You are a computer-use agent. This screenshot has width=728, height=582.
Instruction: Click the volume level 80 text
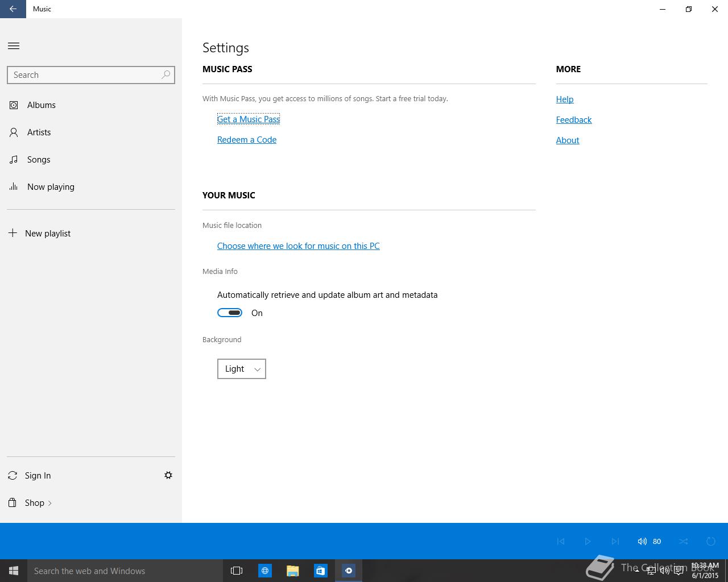(657, 542)
